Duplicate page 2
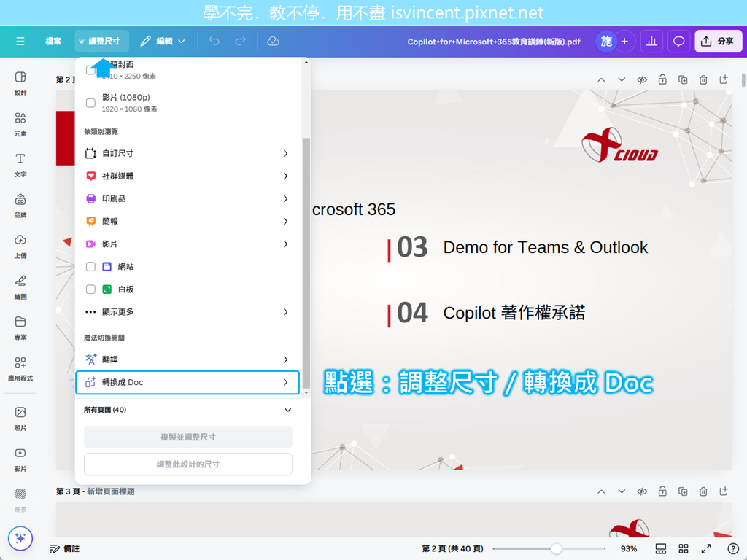747x560 pixels. point(683,79)
